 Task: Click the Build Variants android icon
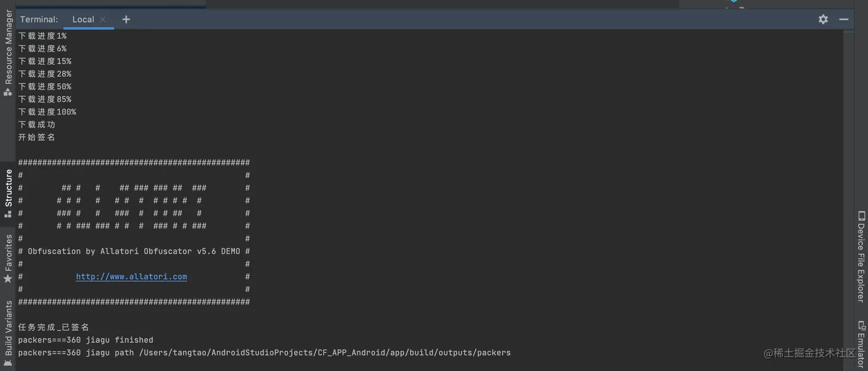pyautogui.click(x=8, y=362)
